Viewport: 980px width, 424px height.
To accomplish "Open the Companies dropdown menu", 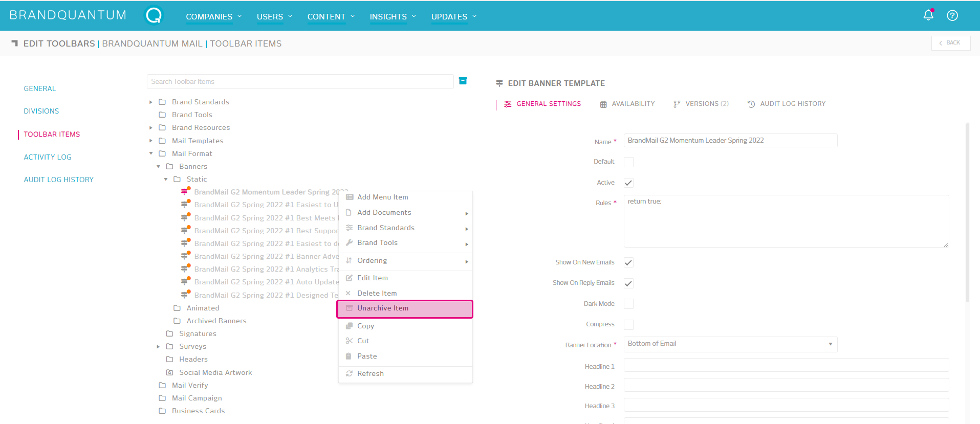I will click(213, 16).
